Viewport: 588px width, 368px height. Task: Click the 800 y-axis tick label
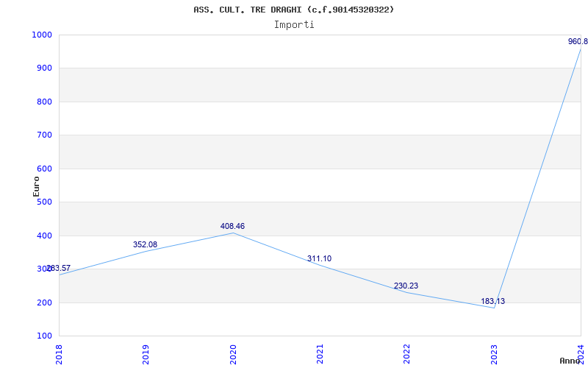point(43,102)
